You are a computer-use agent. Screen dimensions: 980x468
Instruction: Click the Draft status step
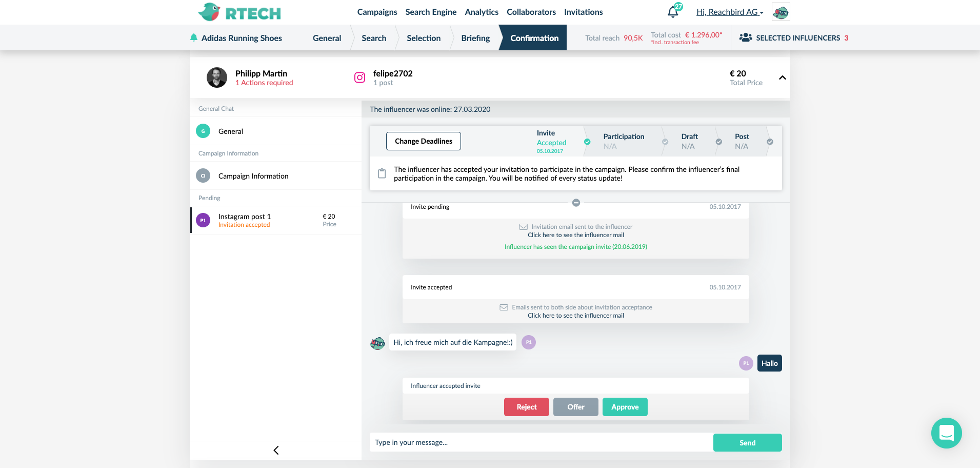[690, 141]
